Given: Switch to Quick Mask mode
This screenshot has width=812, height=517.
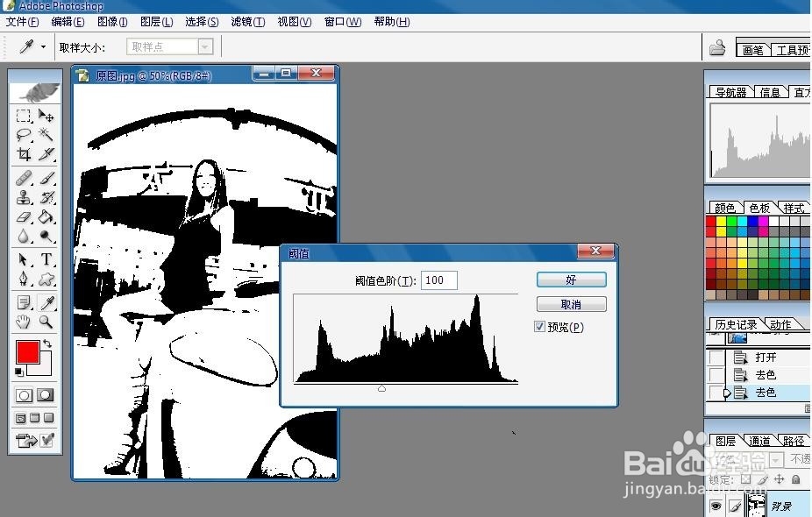Looking at the screenshot, I should click(45, 396).
